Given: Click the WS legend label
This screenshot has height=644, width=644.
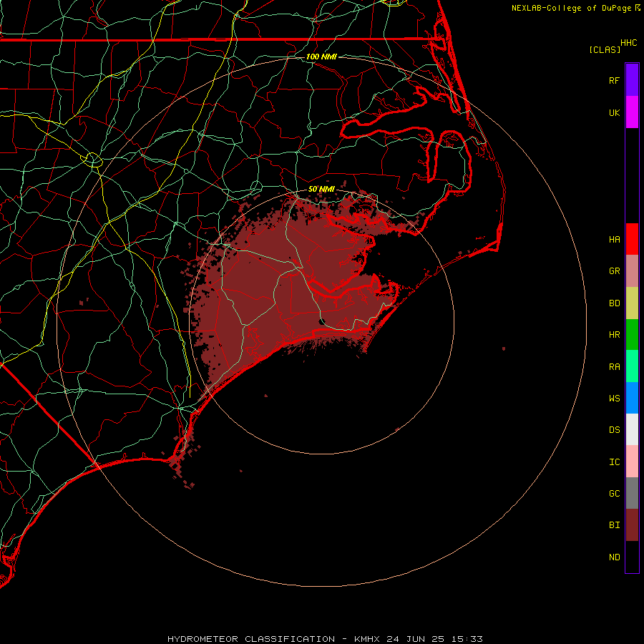Looking at the screenshot, I should [x=614, y=399].
